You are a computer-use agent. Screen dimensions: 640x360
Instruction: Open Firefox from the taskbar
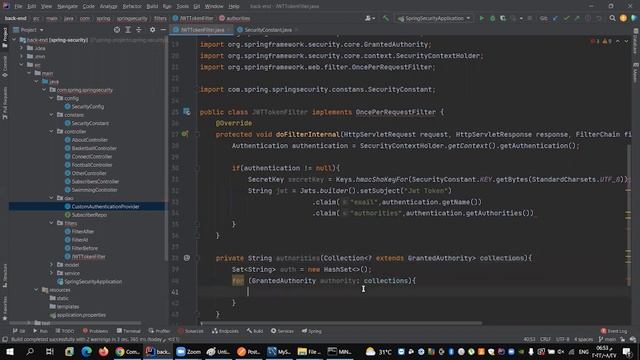pos(103,351)
